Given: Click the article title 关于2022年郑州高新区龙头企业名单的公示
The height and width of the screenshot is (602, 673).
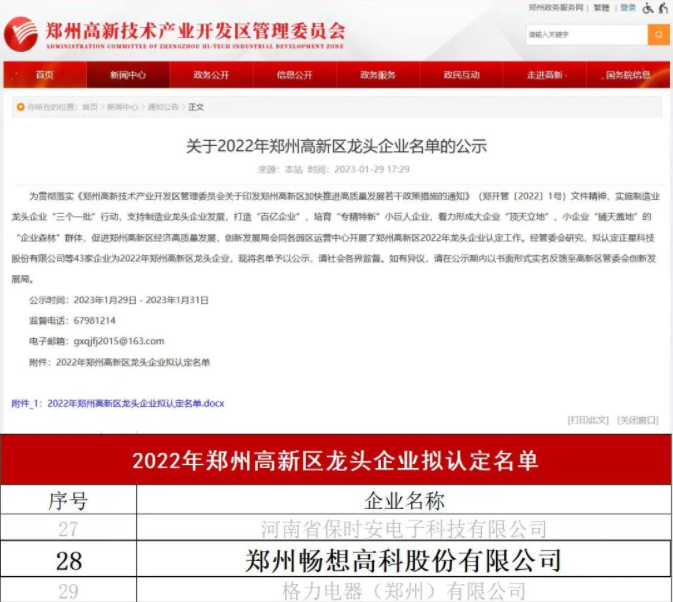Looking at the screenshot, I should point(336,146).
